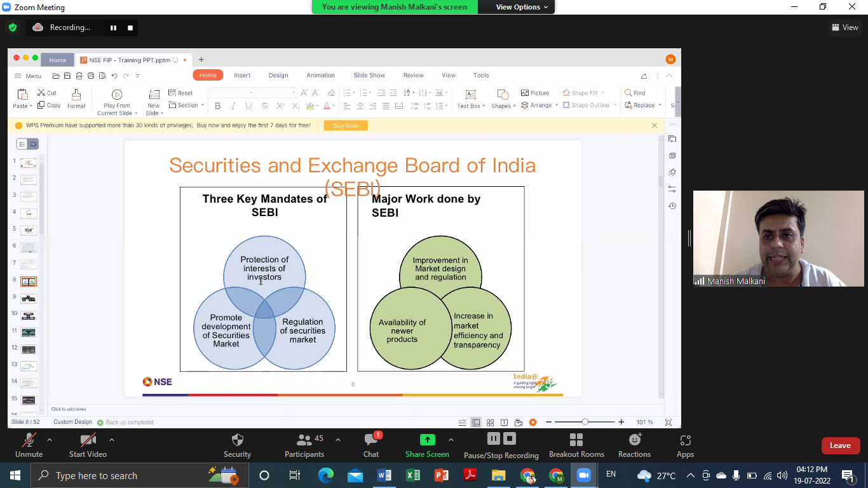The image size is (868, 488).
Task: Open the View Options dropdown at top
Action: [516, 7]
